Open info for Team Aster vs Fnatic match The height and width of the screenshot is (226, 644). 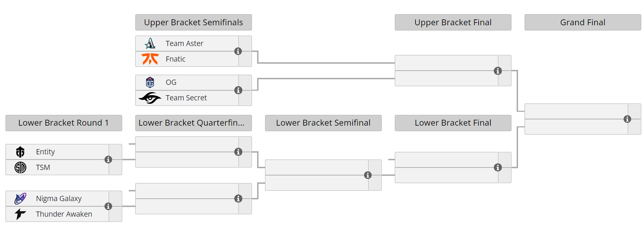tap(238, 51)
